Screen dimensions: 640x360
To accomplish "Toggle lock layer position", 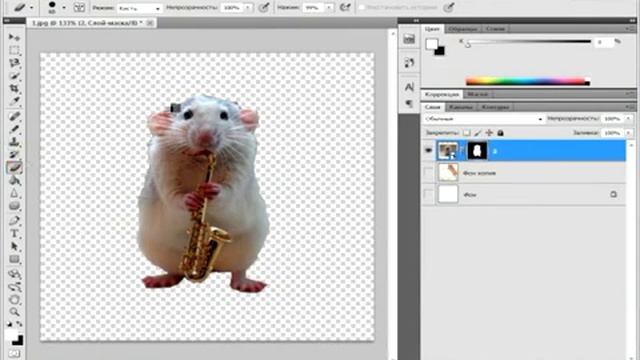I will tap(489, 133).
